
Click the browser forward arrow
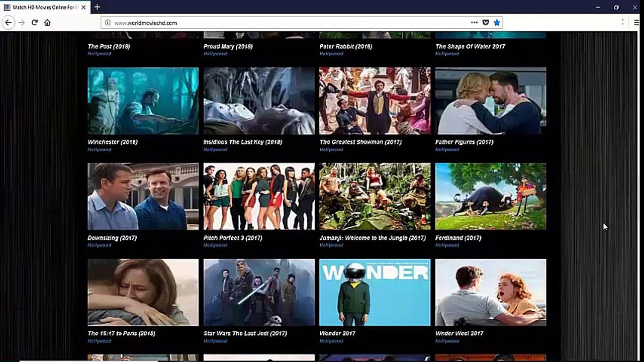21,23
